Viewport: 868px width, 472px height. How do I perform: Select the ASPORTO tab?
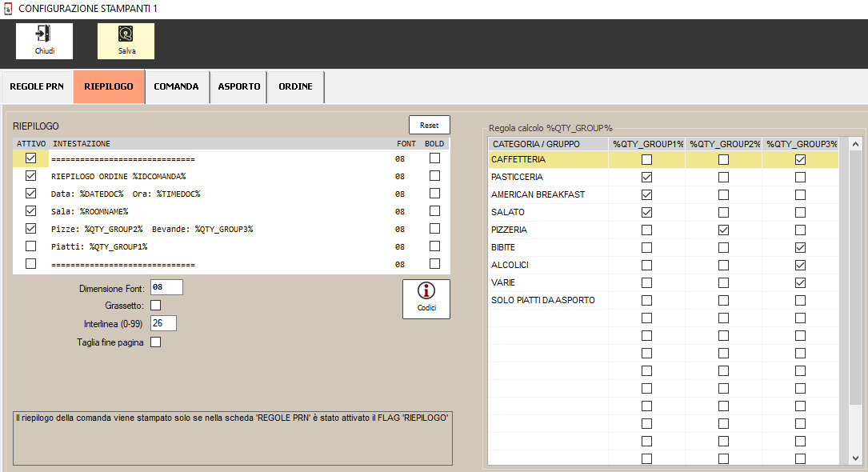coord(239,86)
